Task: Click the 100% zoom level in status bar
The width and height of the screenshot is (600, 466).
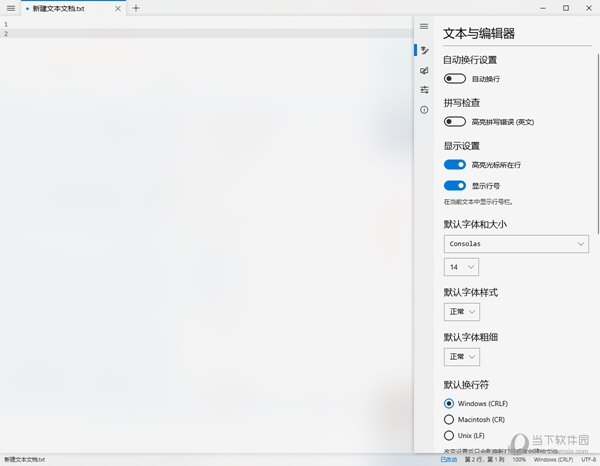Action: click(x=519, y=459)
